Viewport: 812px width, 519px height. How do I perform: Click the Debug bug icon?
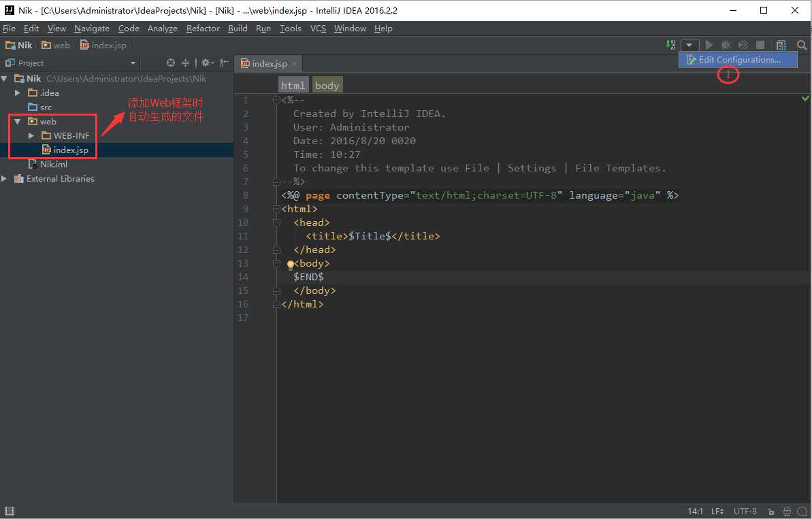[726, 45]
